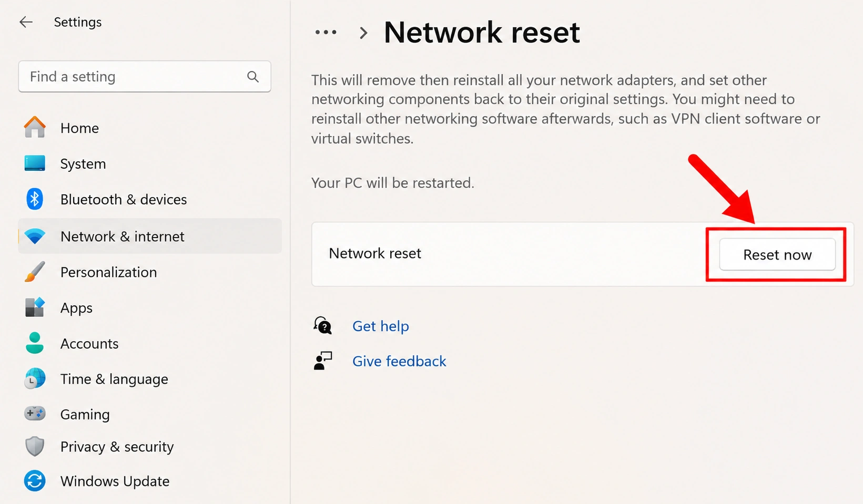This screenshot has width=863, height=504.
Task: Go to Time & language settings
Action: coord(150,379)
